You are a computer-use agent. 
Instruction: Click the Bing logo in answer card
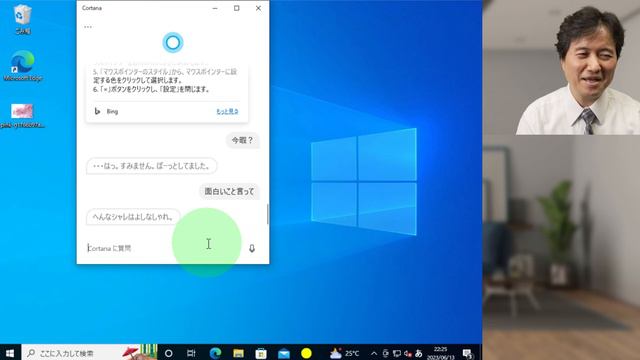(x=98, y=111)
